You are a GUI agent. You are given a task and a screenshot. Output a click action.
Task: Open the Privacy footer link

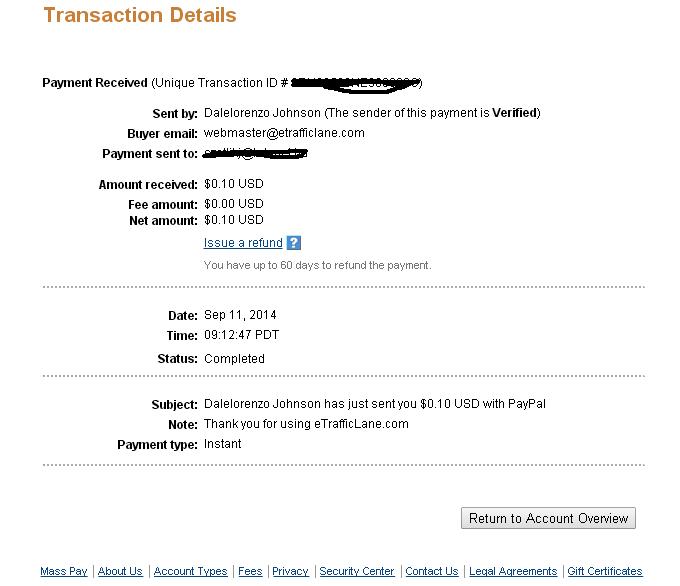pyautogui.click(x=290, y=571)
